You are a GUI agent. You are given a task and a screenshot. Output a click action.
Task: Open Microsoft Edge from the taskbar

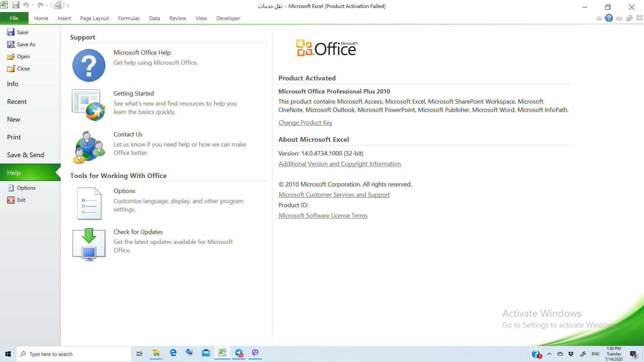click(x=173, y=353)
